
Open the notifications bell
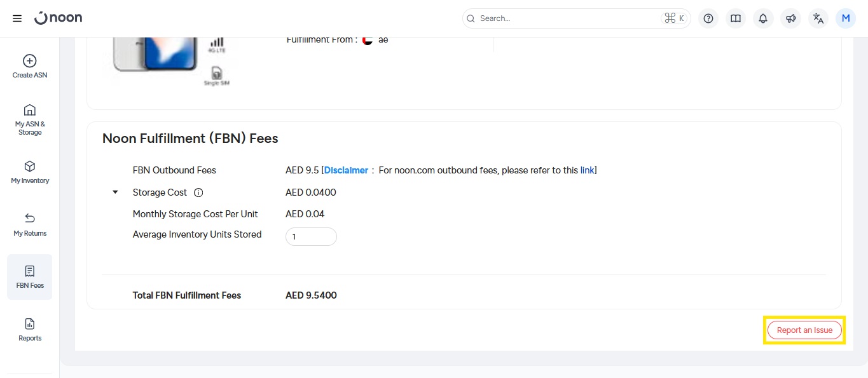pyautogui.click(x=763, y=18)
